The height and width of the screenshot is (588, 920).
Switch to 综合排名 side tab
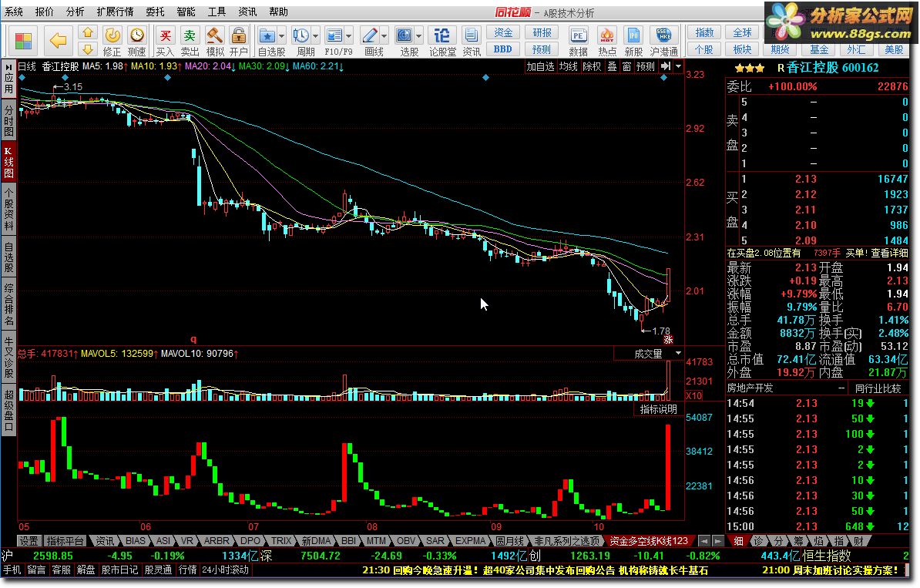[8, 304]
